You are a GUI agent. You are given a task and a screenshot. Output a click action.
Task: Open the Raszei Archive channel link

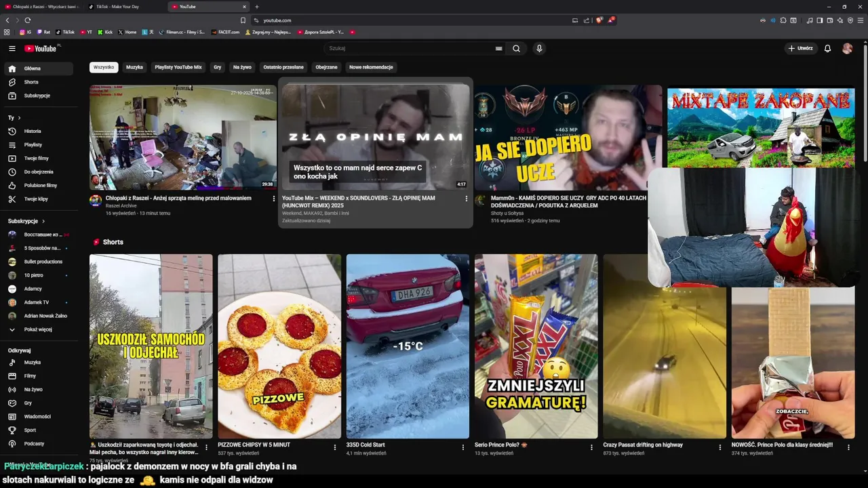pos(121,206)
